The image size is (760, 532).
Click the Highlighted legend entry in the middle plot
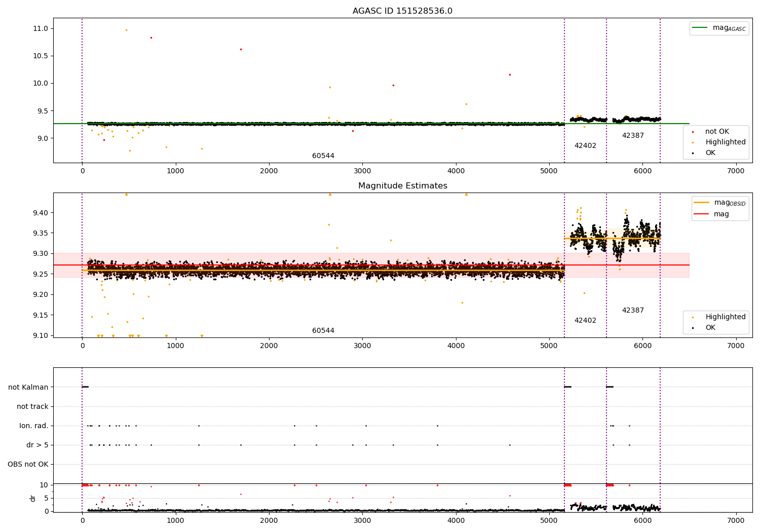point(719,317)
